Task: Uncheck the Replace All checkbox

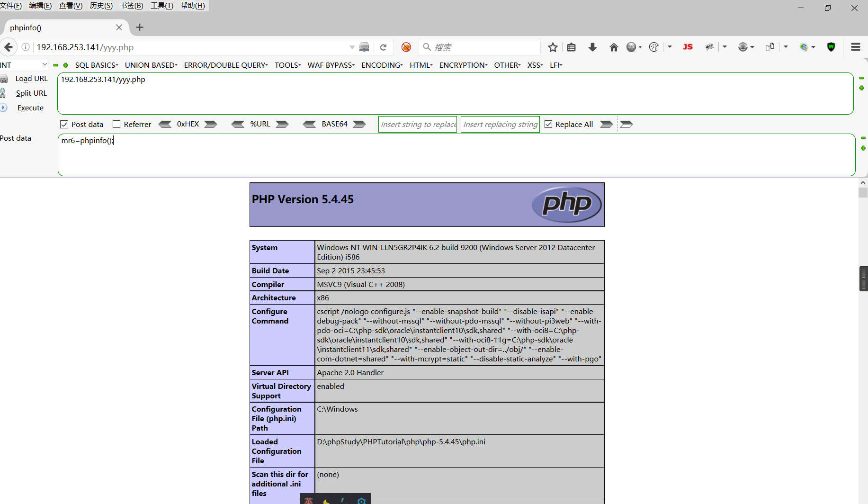Action: click(548, 124)
